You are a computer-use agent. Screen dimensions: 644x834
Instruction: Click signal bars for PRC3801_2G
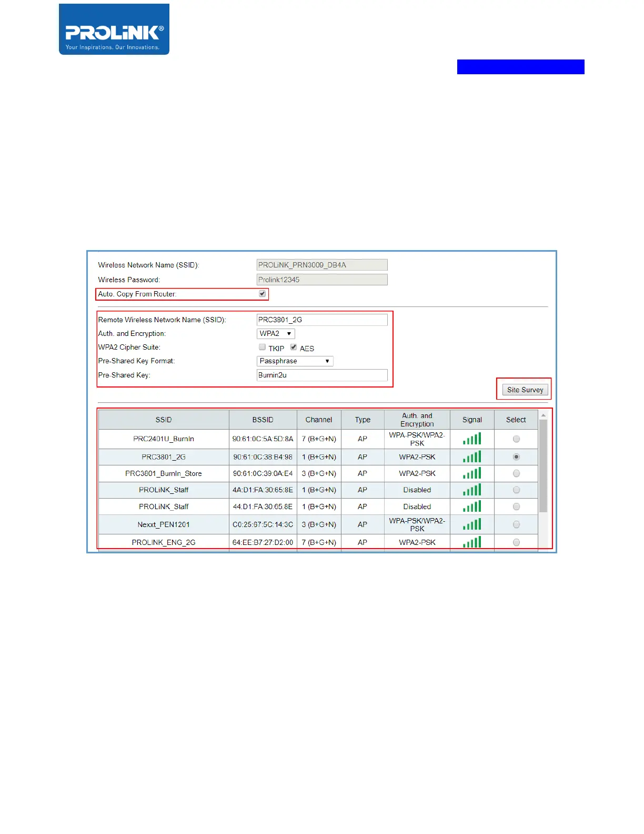point(472,456)
